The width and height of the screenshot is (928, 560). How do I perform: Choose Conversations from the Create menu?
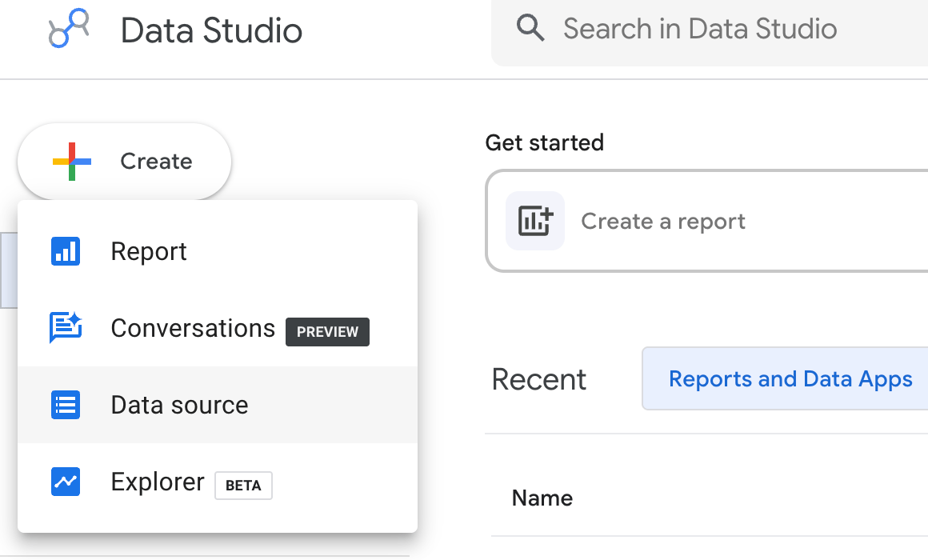[218, 328]
